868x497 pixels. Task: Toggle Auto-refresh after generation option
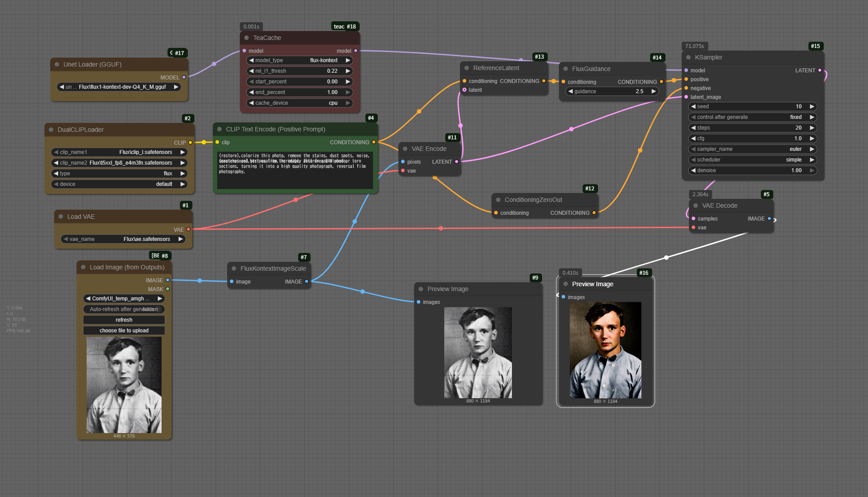(x=124, y=309)
